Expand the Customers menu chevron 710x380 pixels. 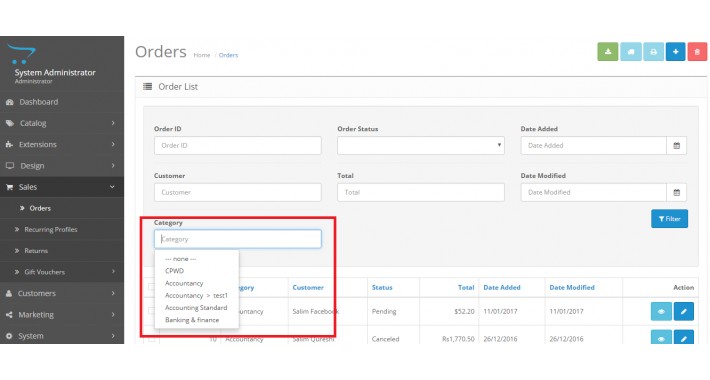113,293
